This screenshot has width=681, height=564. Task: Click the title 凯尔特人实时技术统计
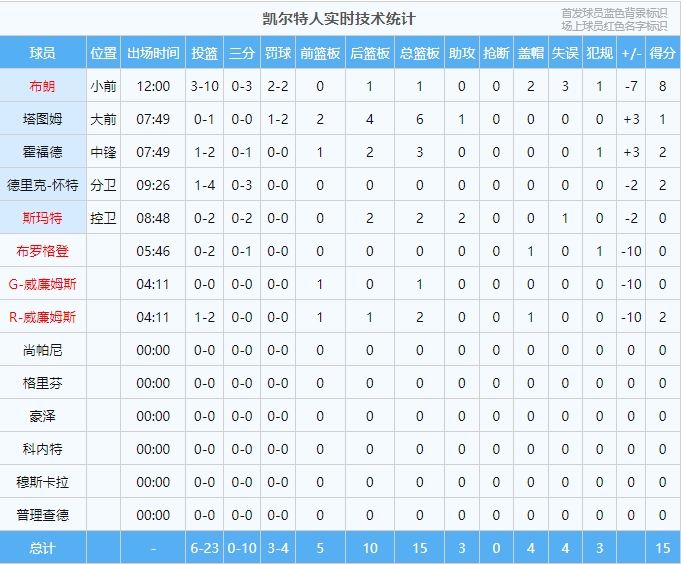point(339,19)
